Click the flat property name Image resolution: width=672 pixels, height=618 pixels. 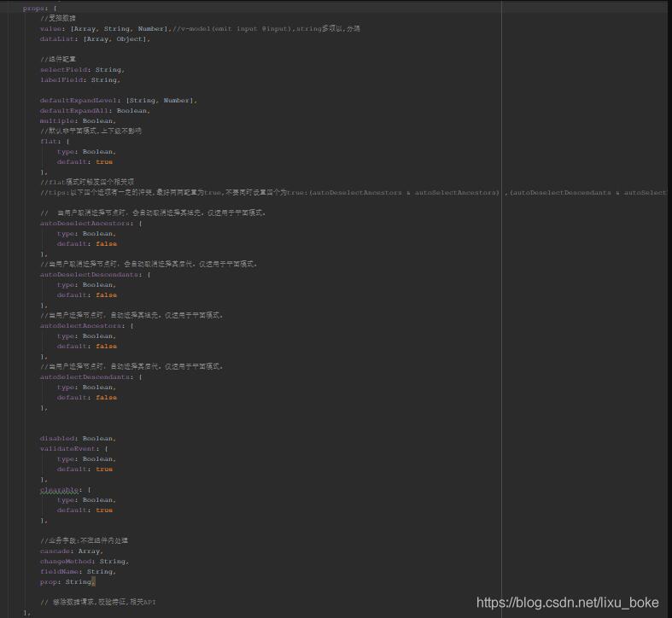tap(49, 141)
